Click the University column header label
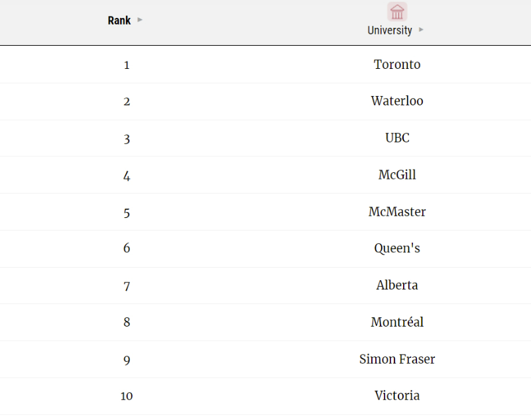Image resolution: width=531 pixels, height=420 pixels. click(x=390, y=30)
